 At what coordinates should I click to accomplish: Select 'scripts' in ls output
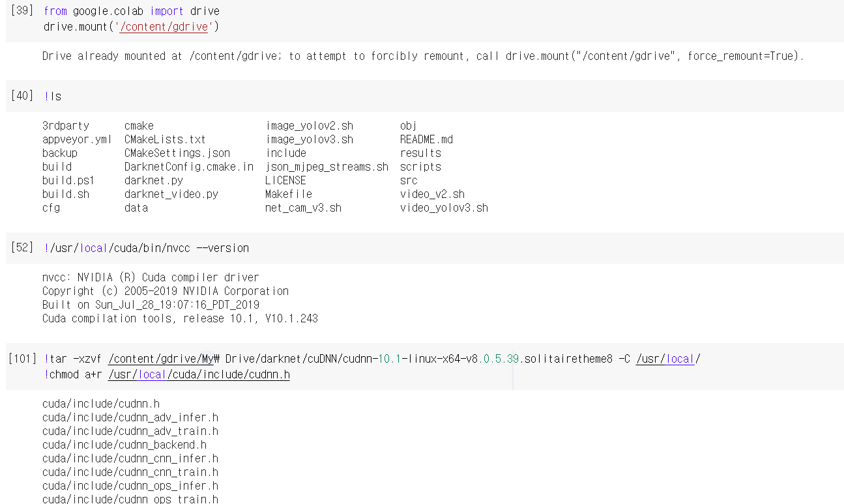[420, 167]
